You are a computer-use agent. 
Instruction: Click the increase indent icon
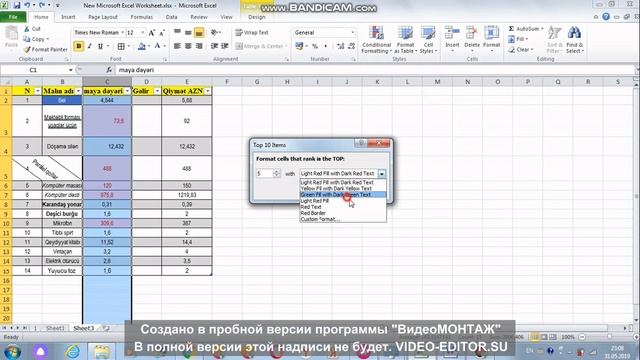pyautogui.click(x=224, y=46)
